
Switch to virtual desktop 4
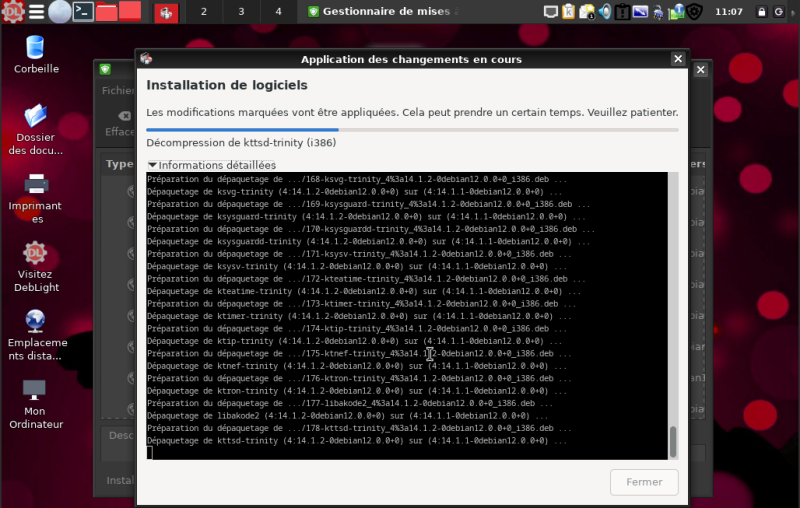tap(278, 12)
